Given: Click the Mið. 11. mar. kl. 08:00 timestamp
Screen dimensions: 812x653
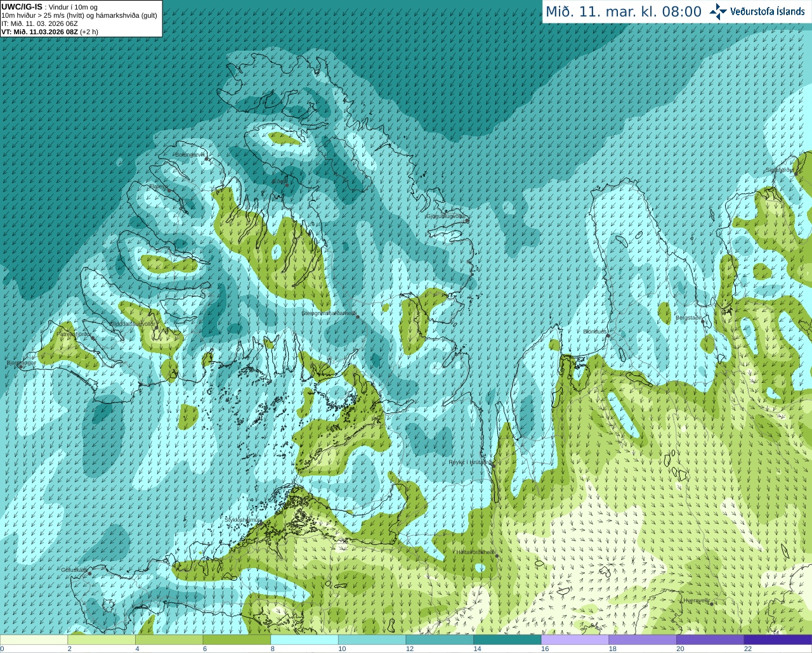Looking at the screenshot, I should point(624,12).
